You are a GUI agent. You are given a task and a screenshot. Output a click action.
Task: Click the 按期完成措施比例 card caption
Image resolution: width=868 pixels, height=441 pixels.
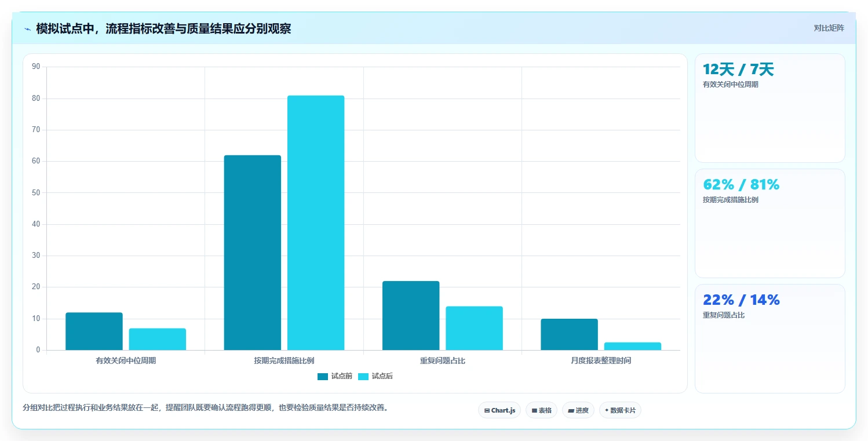[x=731, y=200]
